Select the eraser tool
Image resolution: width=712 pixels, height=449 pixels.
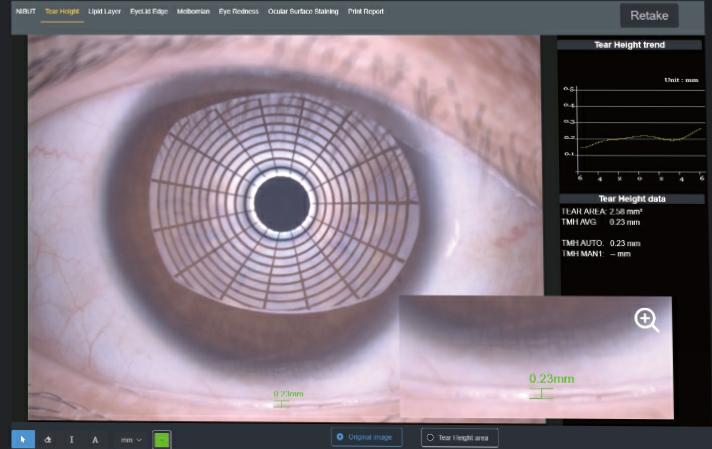pyautogui.click(x=48, y=438)
